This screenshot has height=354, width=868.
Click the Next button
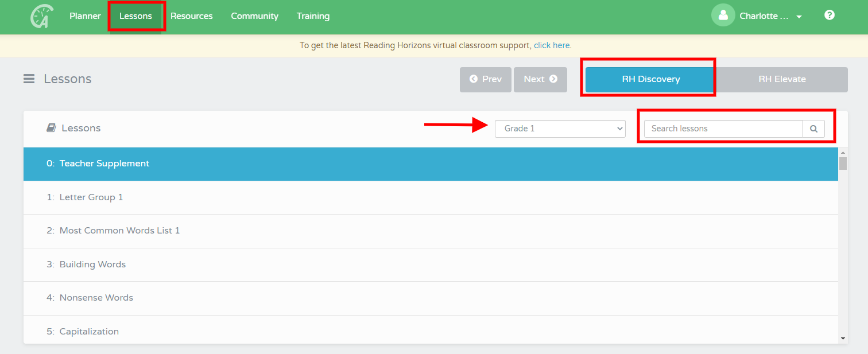(x=540, y=79)
